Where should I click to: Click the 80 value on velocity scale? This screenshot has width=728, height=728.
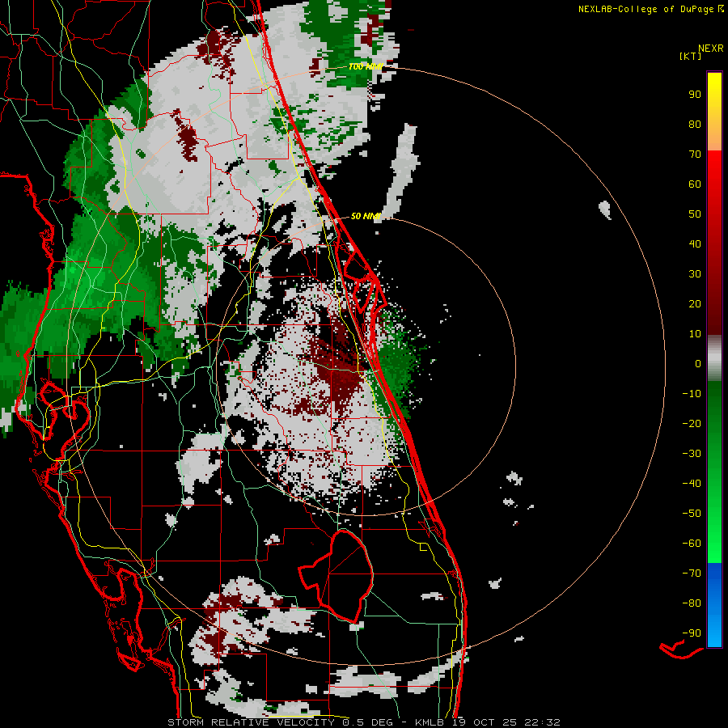(695, 125)
